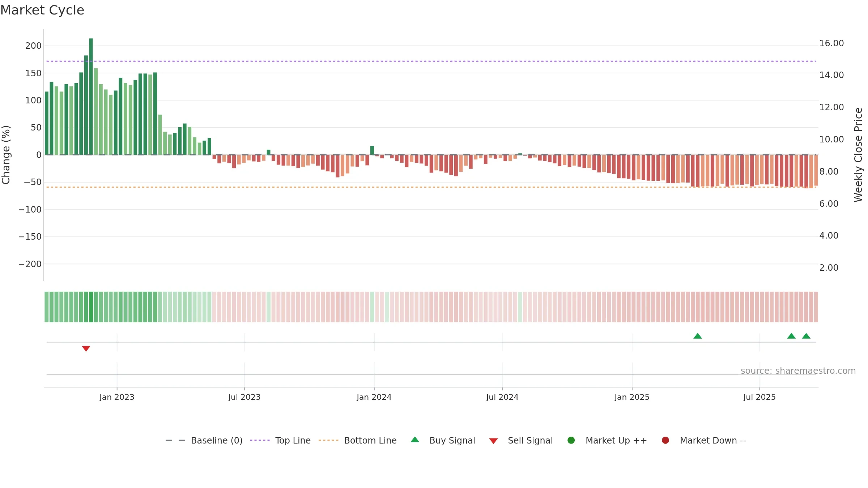This screenshot has height=488, width=868.
Task: Click the red Market Down legend circle icon
Action: click(665, 440)
